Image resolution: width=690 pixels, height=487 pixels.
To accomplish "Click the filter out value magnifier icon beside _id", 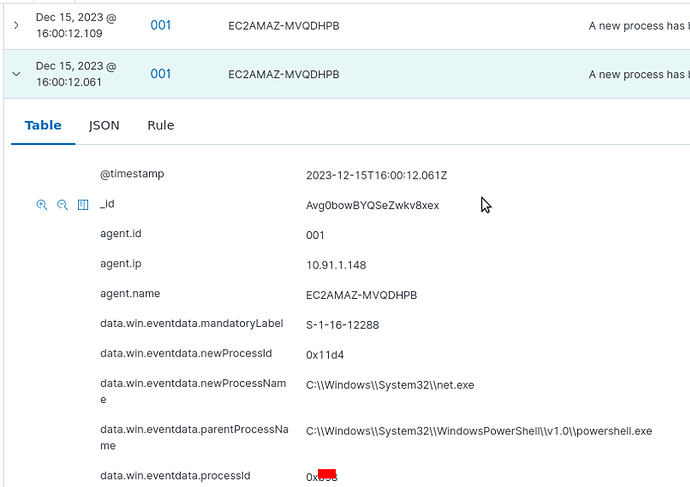I will [x=62, y=205].
